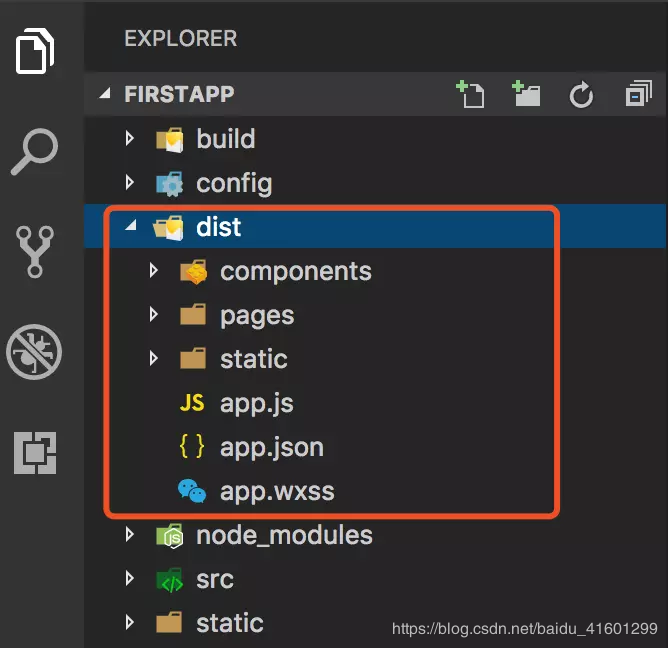668x648 pixels.
Task: Click the braces icon of app.json
Action: [x=192, y=446]
